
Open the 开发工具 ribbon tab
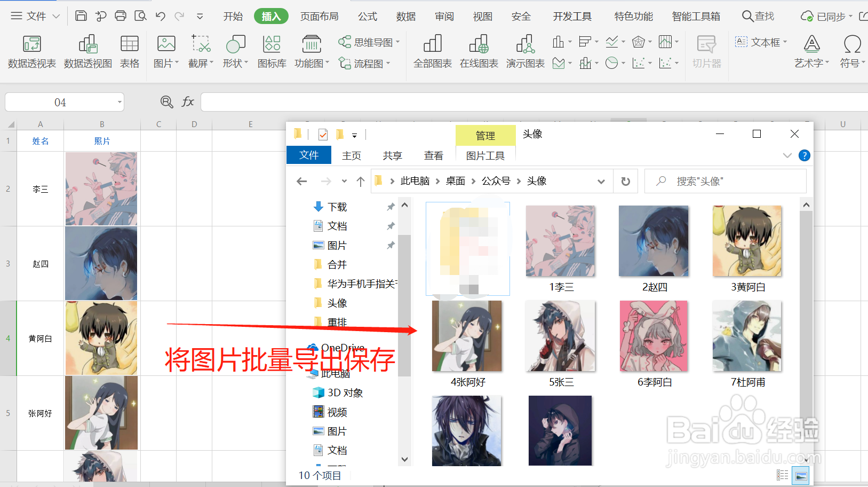(x=572, y=17)
